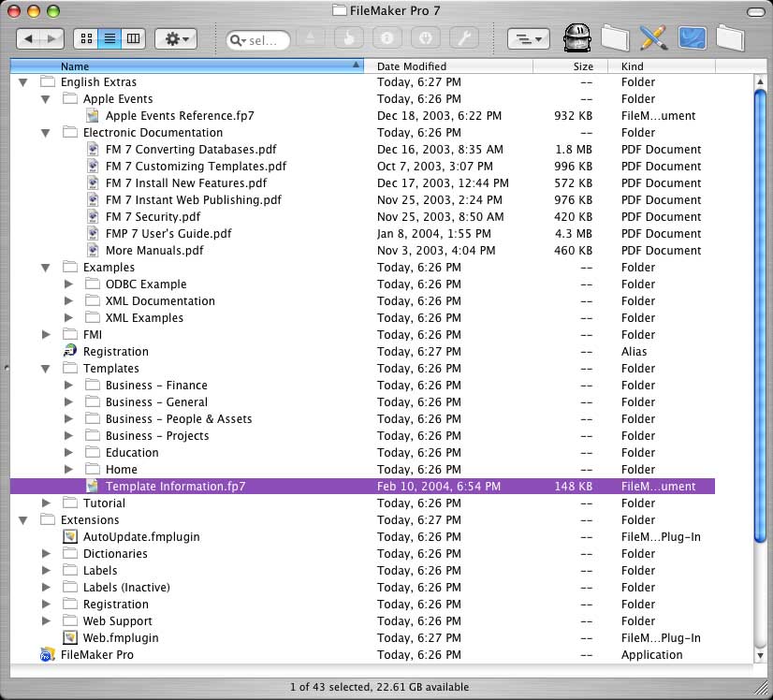Expand the Business - Finance folder triangle
The height and width of the screenshot is (700, 773).
tap(68, 385)
